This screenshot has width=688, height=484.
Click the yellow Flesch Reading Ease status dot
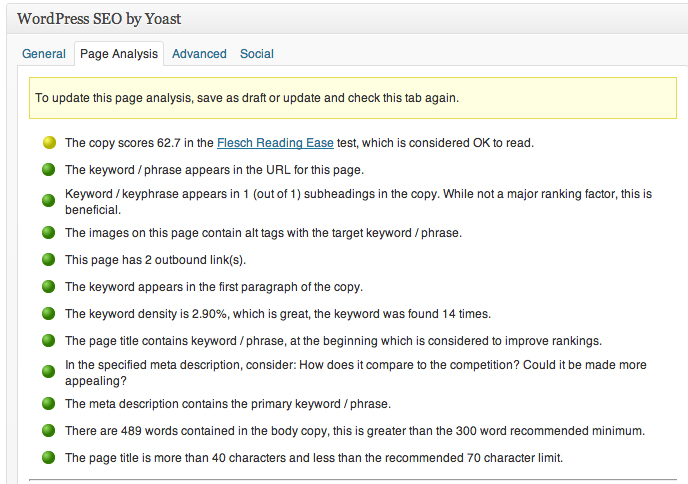pos(48,143)
